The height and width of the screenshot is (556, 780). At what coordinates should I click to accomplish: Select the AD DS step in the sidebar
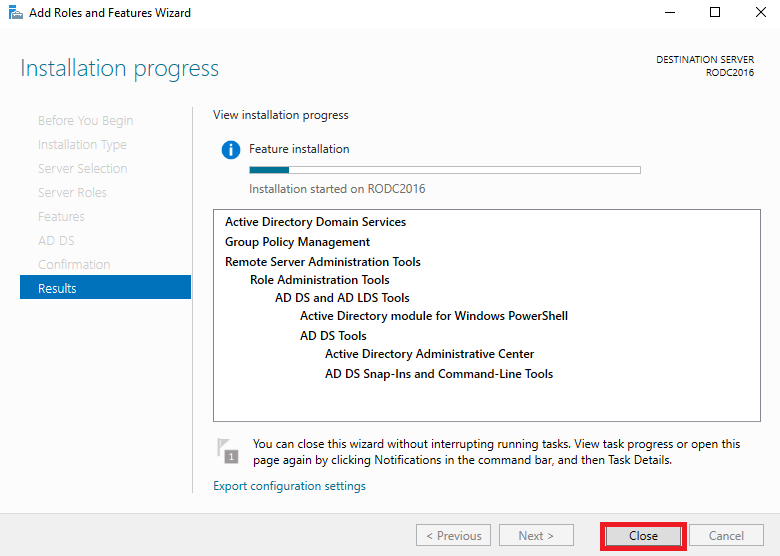tap(56, 241)
